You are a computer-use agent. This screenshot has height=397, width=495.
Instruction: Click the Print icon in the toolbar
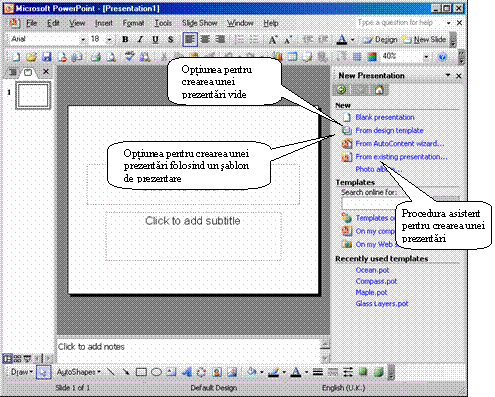[x=96, y=57]
